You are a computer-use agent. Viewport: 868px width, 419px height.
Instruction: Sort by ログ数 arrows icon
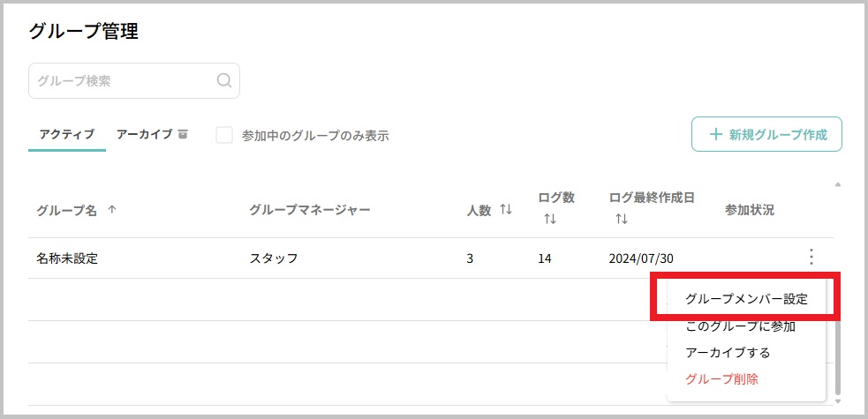point(550,219)
